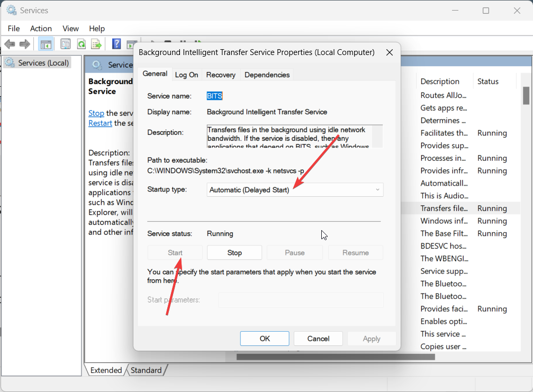The image size is (533, 392).
Task: Click the disabled Resume button
Action: coord(356,253)
